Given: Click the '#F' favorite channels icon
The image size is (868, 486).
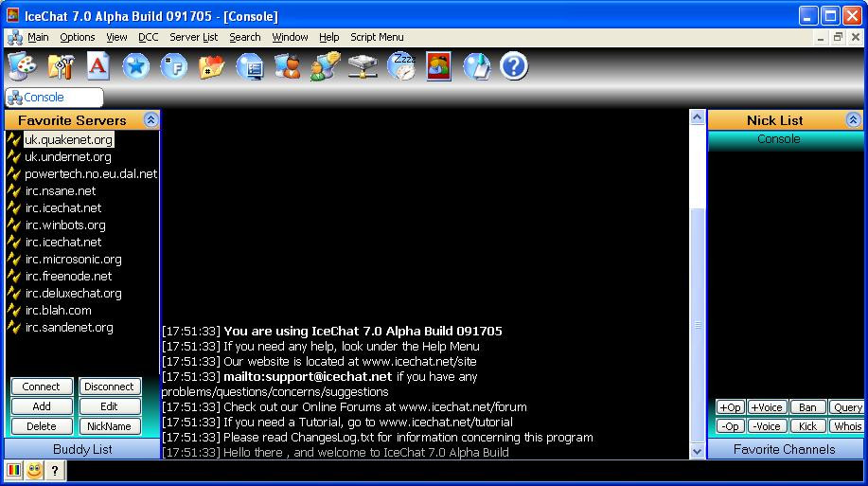Looking at the screenshot, I should pyautogui.click(x=174, y=66).
